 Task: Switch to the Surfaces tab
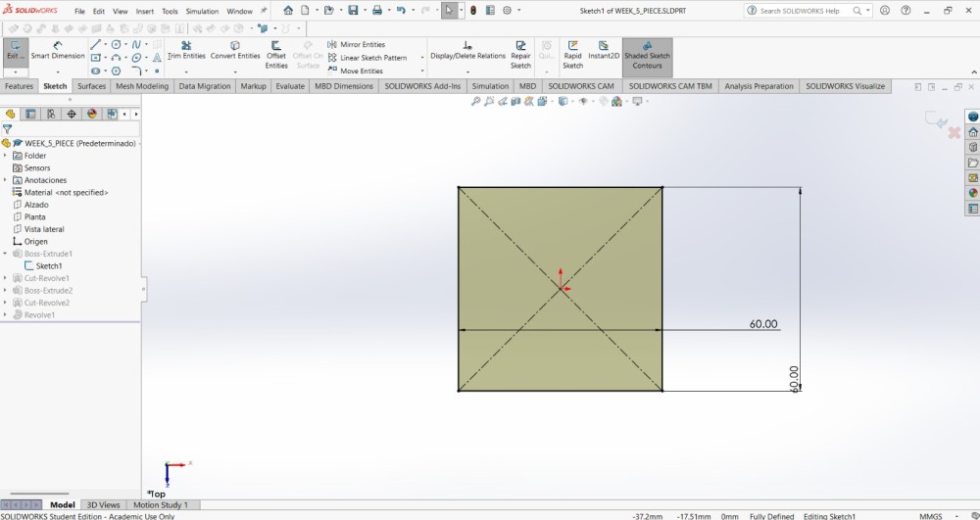pos(91,86)
